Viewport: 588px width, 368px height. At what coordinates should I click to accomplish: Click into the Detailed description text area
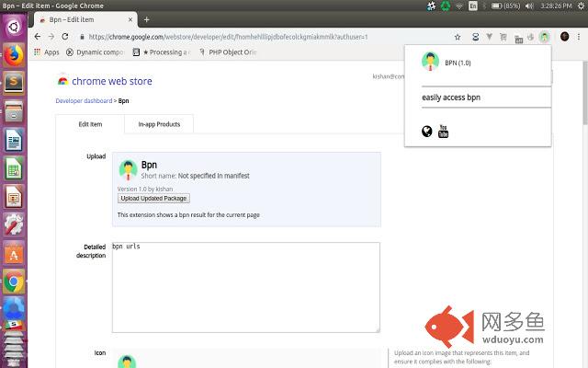[246, 287]
